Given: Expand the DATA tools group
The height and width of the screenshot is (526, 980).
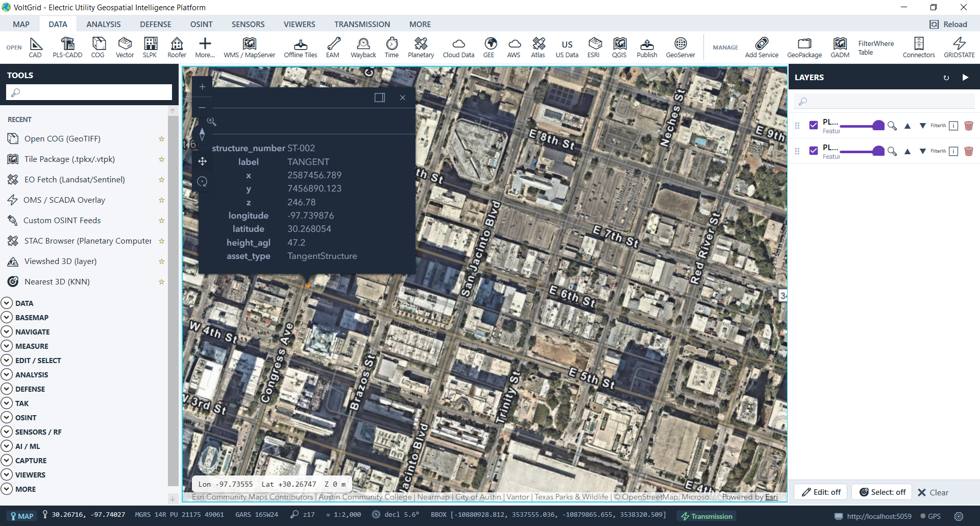Looking at the screenshot, I should (x=17, y=303).
